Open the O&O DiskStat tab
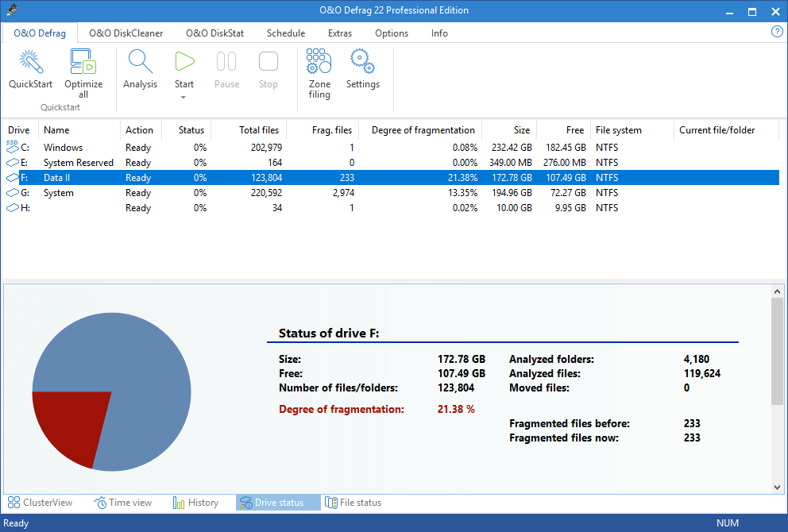Image resolution: width=788 pixels, height=532 pixels. [215, 33]
